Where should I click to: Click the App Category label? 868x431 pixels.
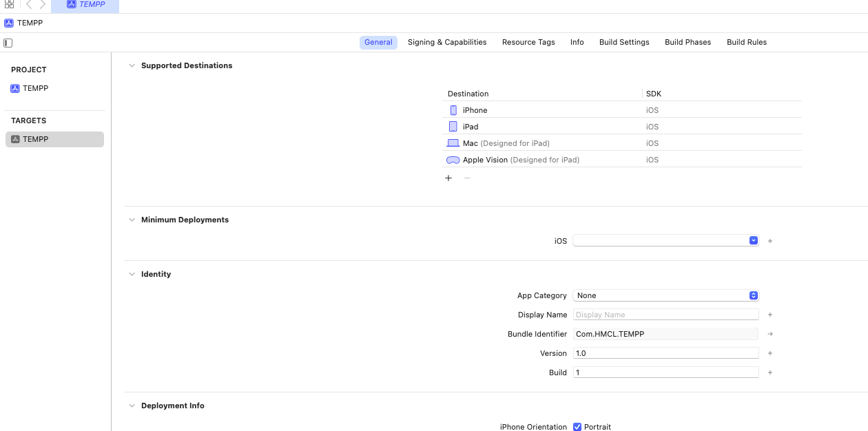pos(542,295)
